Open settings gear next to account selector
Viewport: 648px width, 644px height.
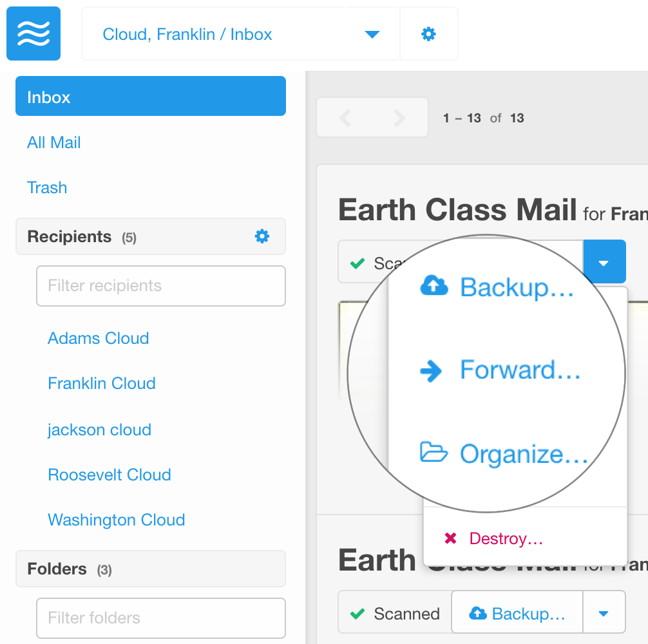tap(428, 34)
